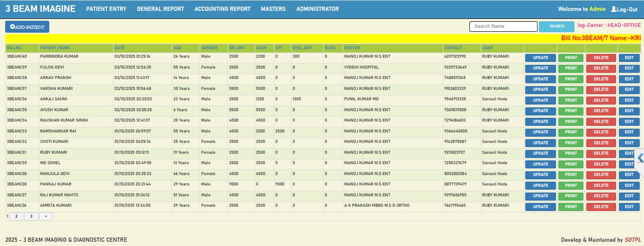Click the Search Name input field
Image resolution: width=644 pixels, height=246 pixels.
pos(503,26)
